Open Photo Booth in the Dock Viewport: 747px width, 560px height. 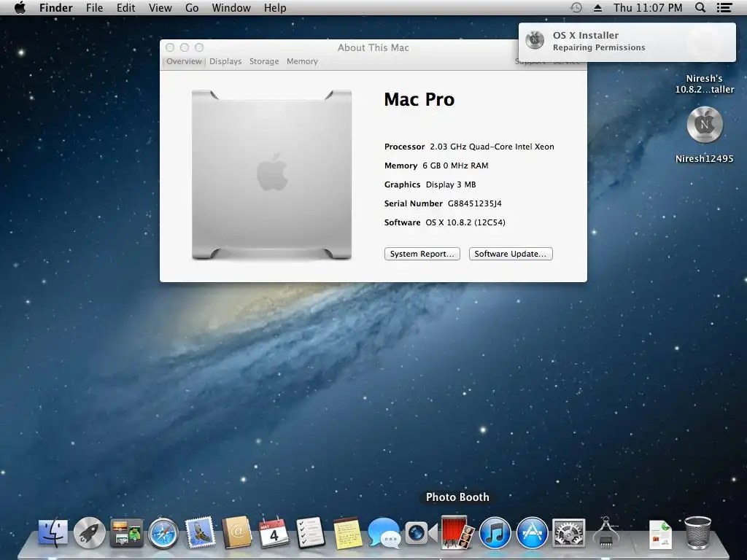click(x=457, y=532)
